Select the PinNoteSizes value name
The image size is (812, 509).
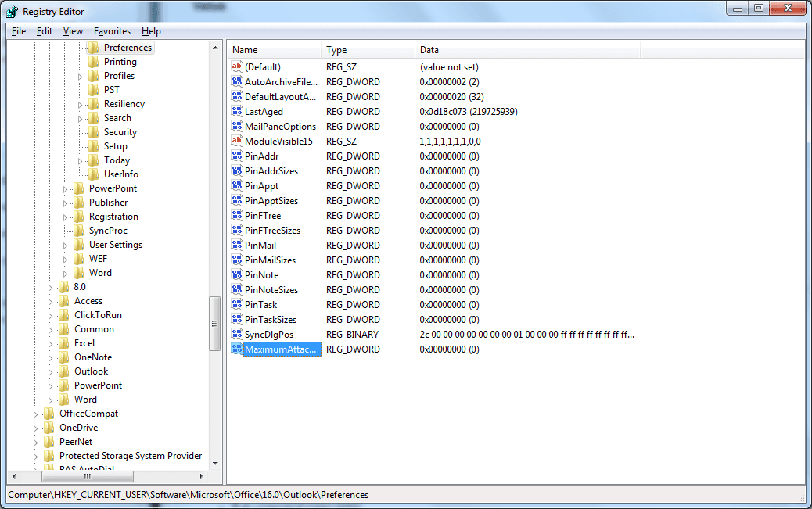pyautogui.click(x=271, y=289)
